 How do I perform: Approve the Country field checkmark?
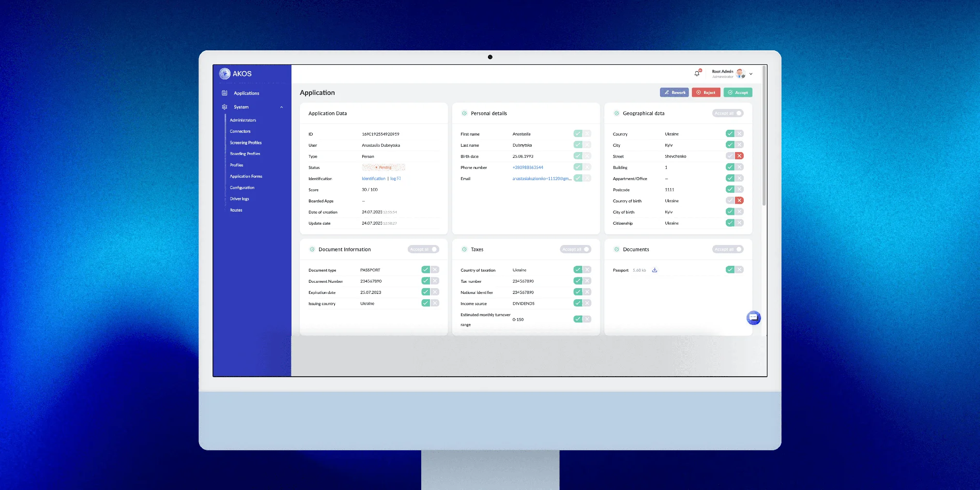(x=730, y=134)
